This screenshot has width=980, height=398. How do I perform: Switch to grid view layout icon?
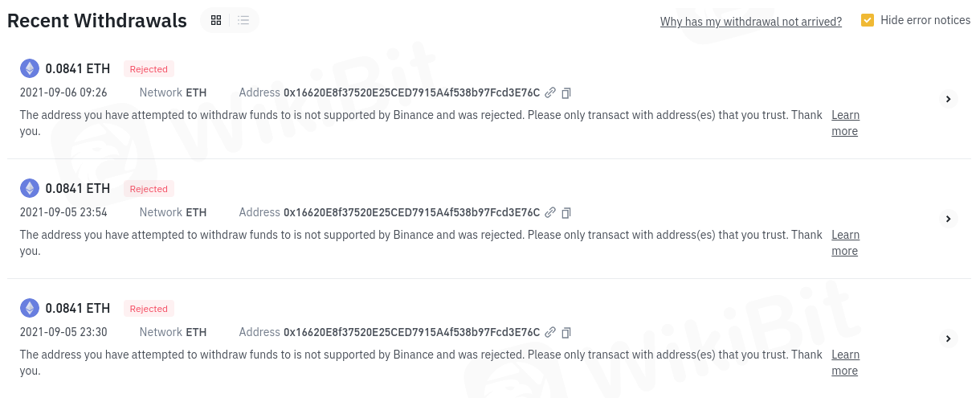click(x=216, y=20)
